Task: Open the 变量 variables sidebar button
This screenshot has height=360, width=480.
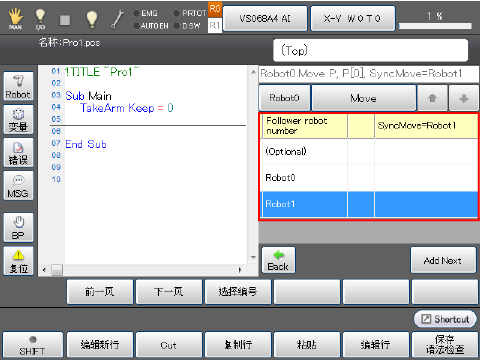Action: [18, 119]
